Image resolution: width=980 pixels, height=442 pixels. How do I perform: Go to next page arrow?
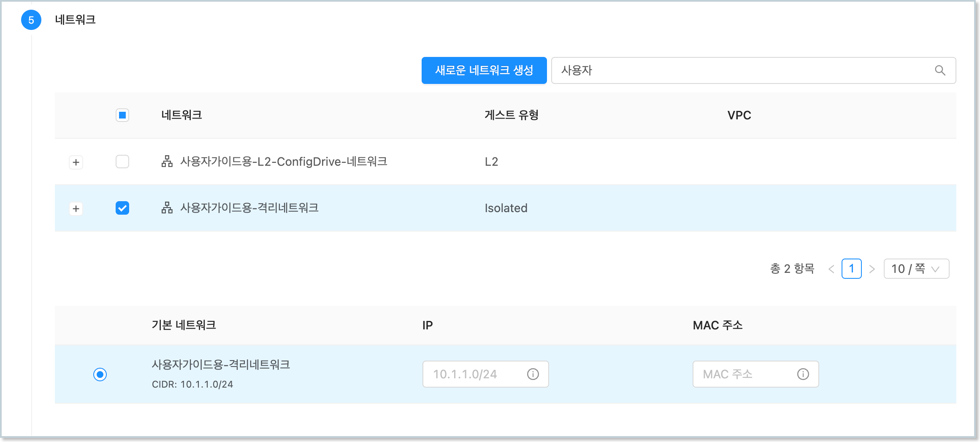(x=872, y=269)
